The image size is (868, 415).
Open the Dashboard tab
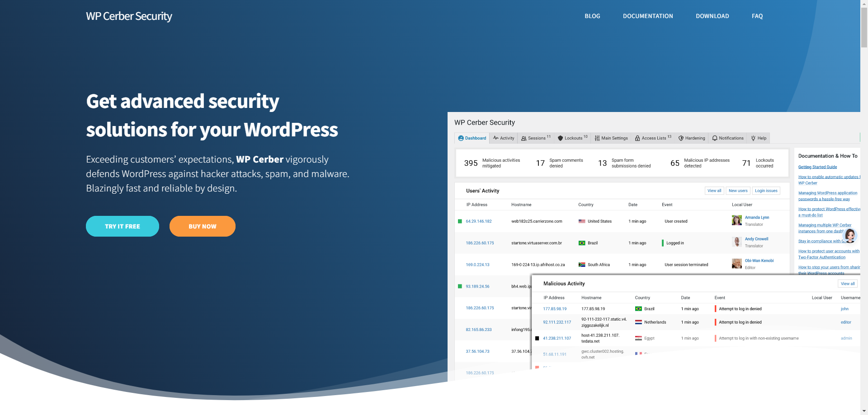(472, 138)
